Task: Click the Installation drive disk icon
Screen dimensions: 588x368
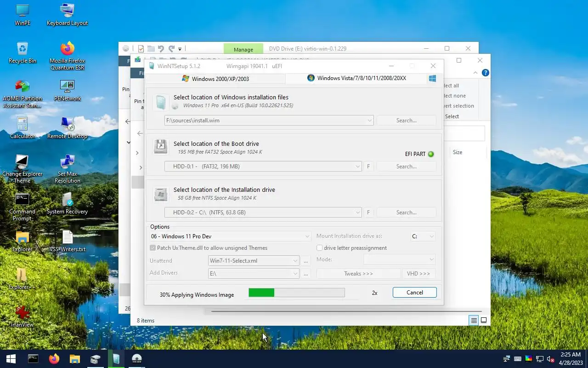Action: [160, 194]
